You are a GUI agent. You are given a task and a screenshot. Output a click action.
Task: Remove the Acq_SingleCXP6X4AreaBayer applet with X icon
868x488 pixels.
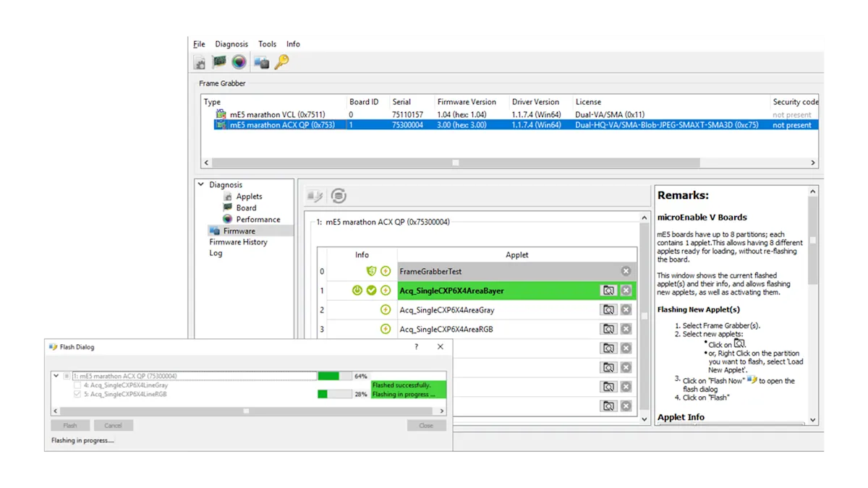pyautogui.click(x=626, y=291)
